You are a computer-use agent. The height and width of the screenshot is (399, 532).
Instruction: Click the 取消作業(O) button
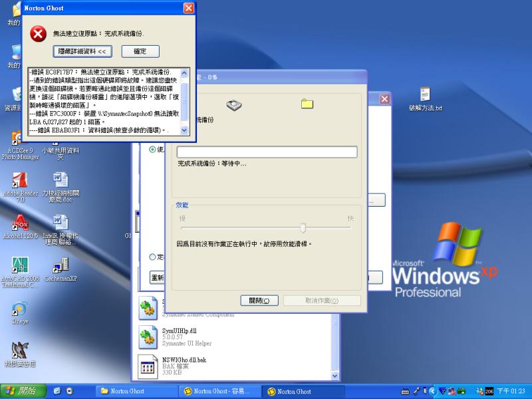tap(322, 301)
